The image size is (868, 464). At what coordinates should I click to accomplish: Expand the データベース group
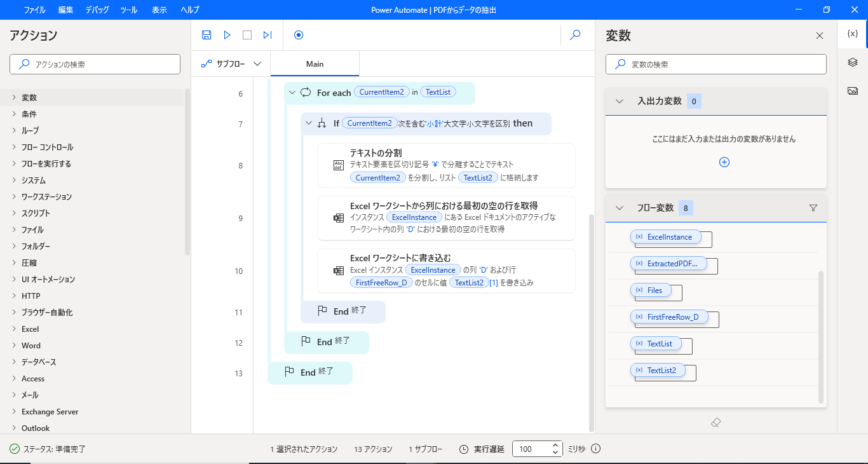(x=14, y=362)
